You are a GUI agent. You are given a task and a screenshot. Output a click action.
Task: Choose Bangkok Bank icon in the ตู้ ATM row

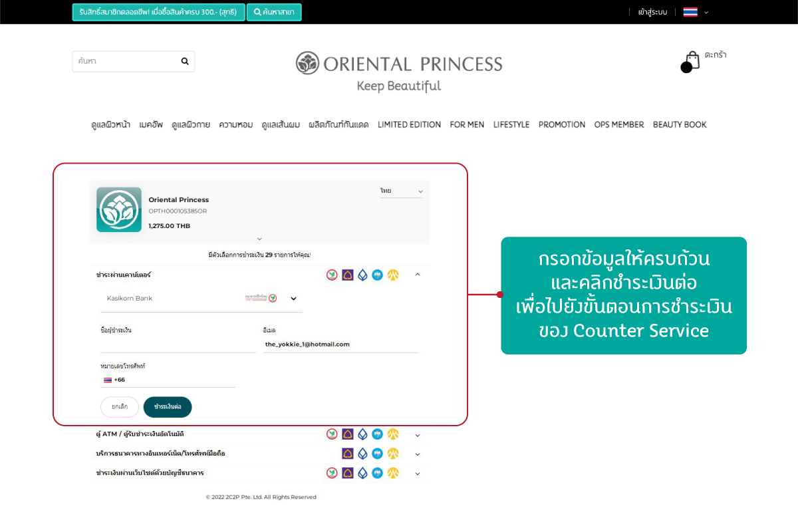[x=362, y=434]
